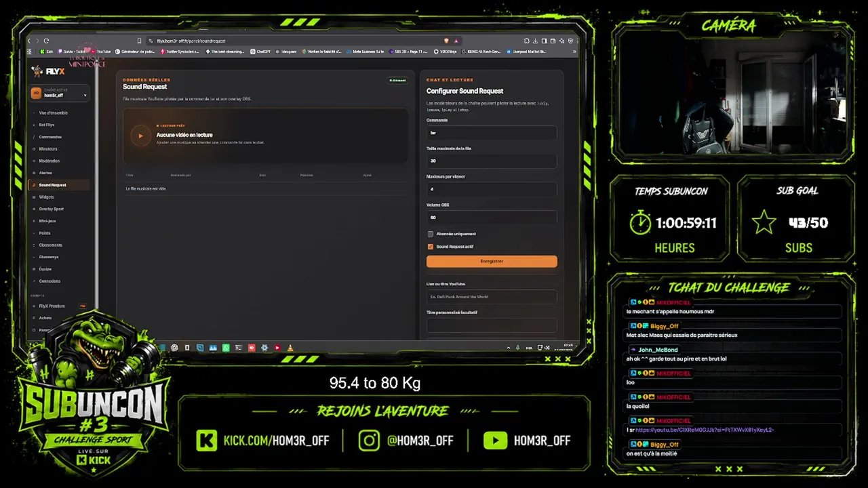Click the Volume OBS field
This screenshot has width=868, height=488.
tap(492, 218)
